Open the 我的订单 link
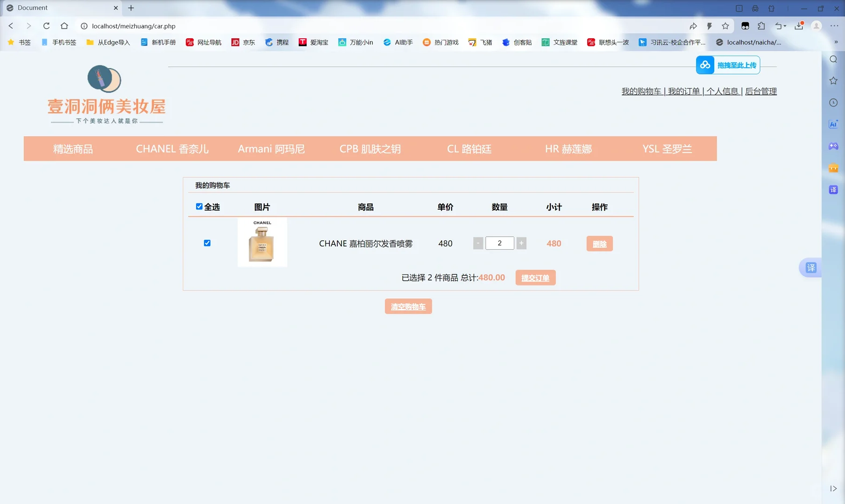The height and width of the screenshot is (504, 845). pyautogui.click(x=683, y=91)
